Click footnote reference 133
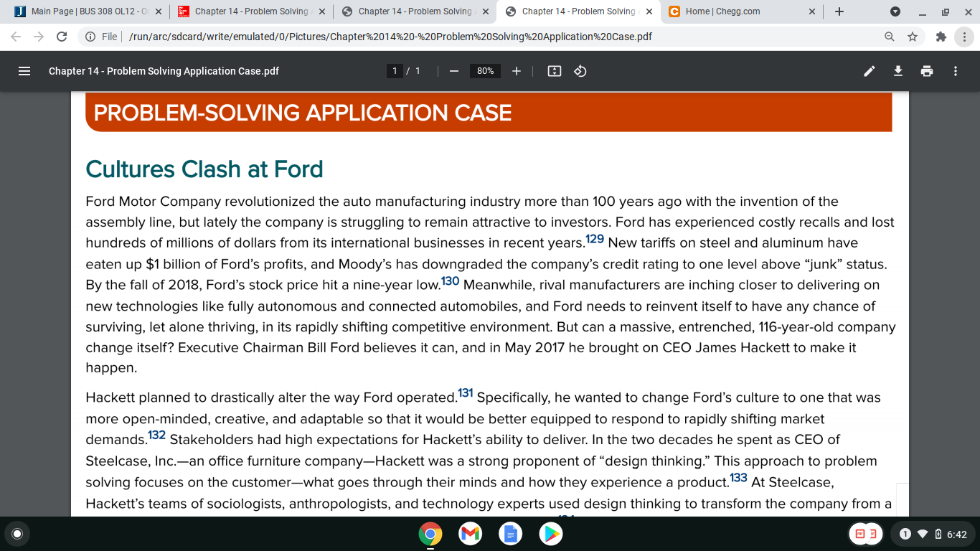This screenshot has height=551, width=980. coord(738,477)
